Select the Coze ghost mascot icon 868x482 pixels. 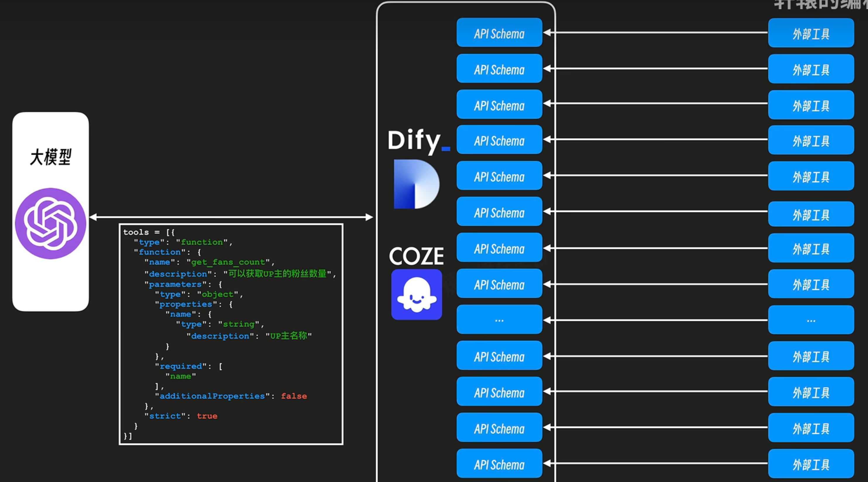tap(417, 294)
